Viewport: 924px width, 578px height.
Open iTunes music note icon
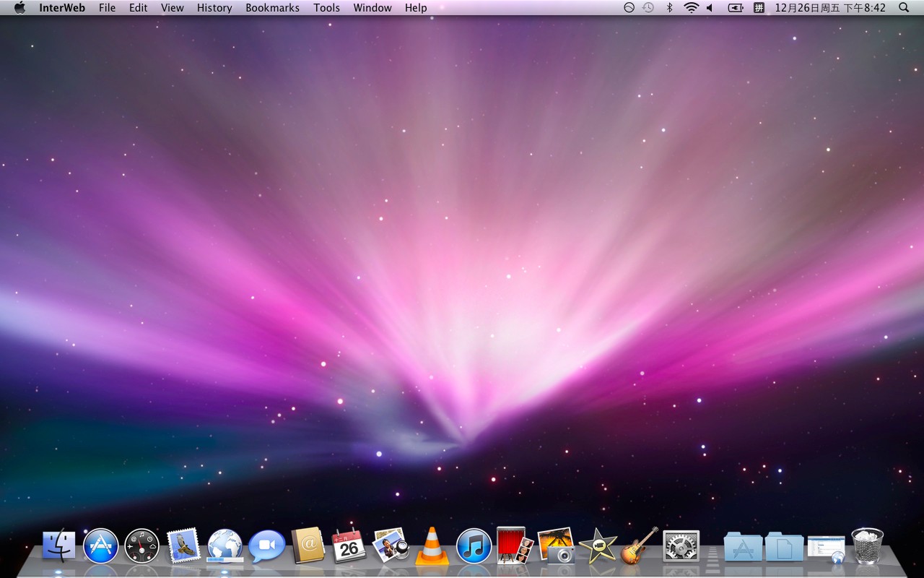(474, 546)
